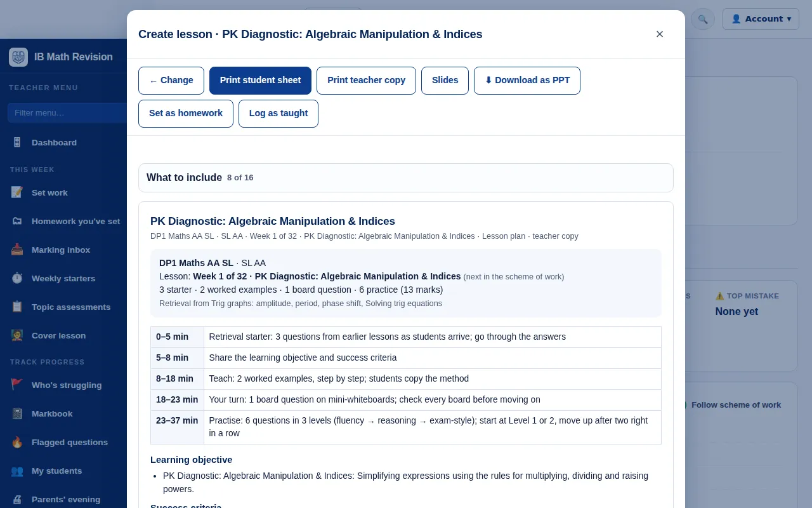Click the Homework you've set folder icon
This screenshot has height=508, width=812.
click(x=17, y=221)
